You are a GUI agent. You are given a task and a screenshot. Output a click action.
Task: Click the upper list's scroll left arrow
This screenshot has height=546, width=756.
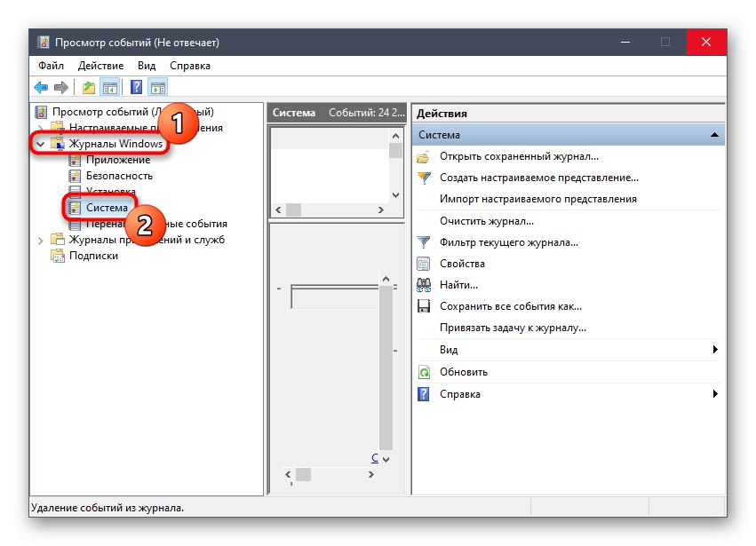point(278,210)
